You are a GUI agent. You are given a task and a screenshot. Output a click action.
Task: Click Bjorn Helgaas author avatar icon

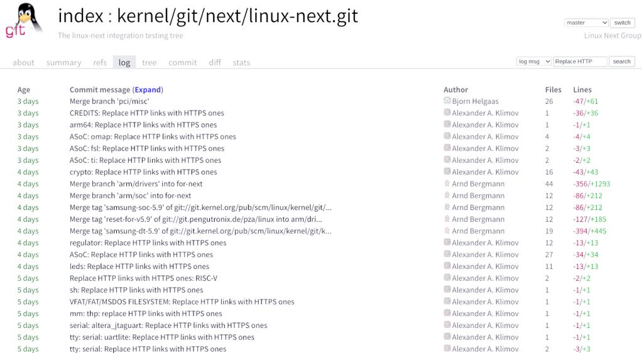pos(447,100)
